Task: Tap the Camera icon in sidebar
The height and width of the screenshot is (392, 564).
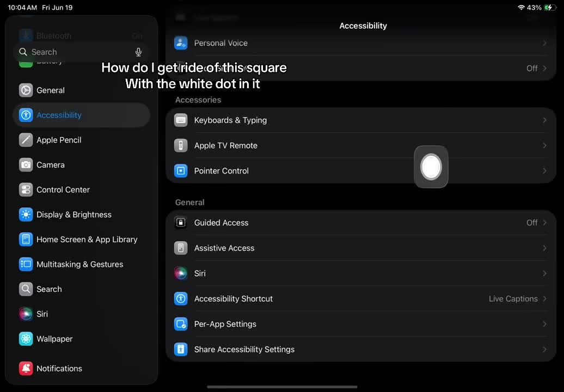Action: (x=26, y=165)
